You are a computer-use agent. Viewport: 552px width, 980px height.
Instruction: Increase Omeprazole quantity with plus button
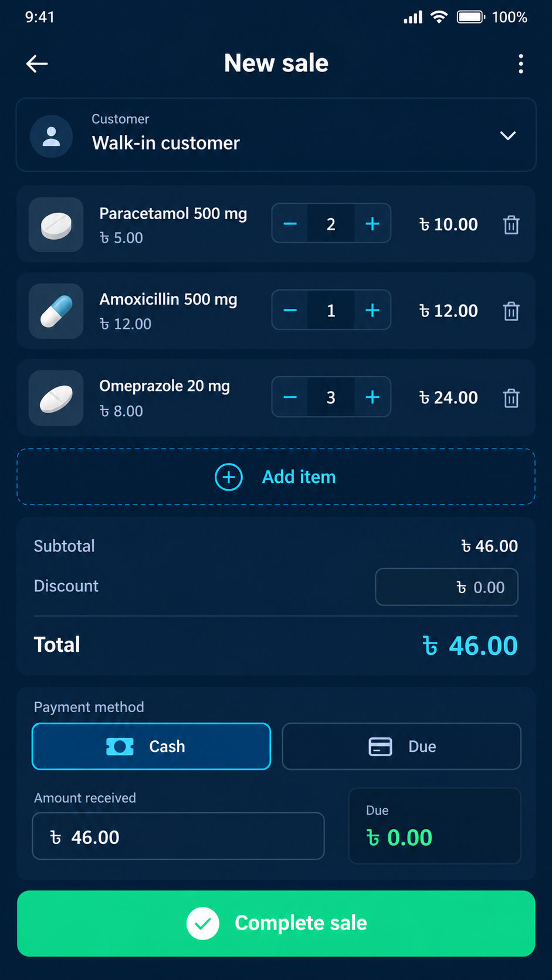372,397
